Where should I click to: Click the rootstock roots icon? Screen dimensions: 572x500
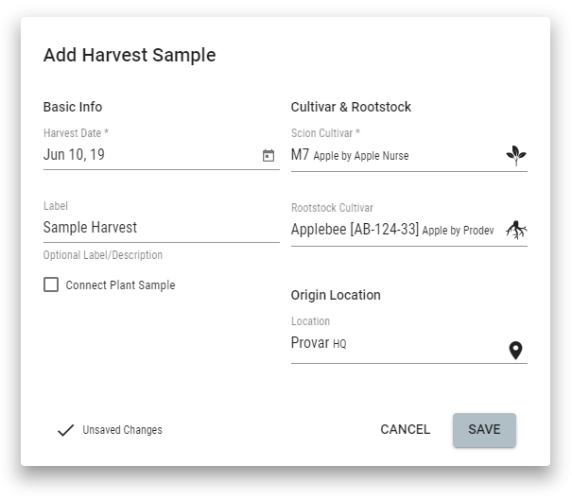click(516, 230)
